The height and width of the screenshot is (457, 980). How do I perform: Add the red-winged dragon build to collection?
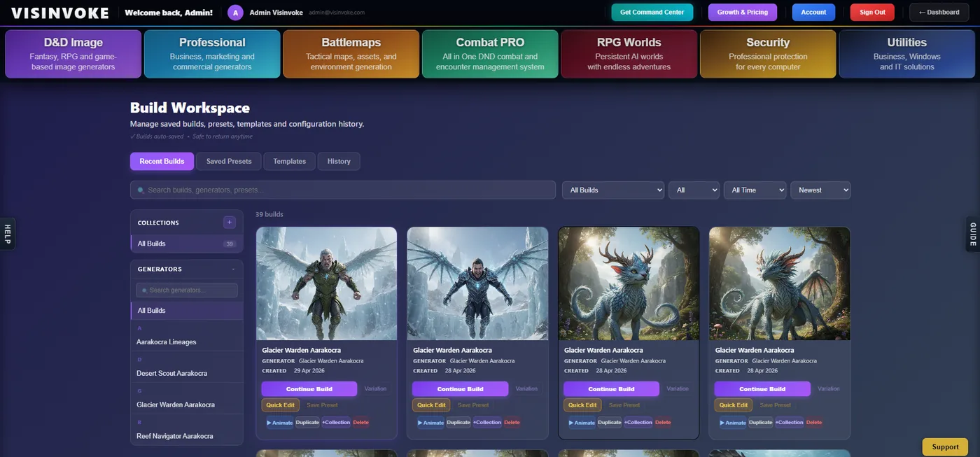(x=790, y=422)
